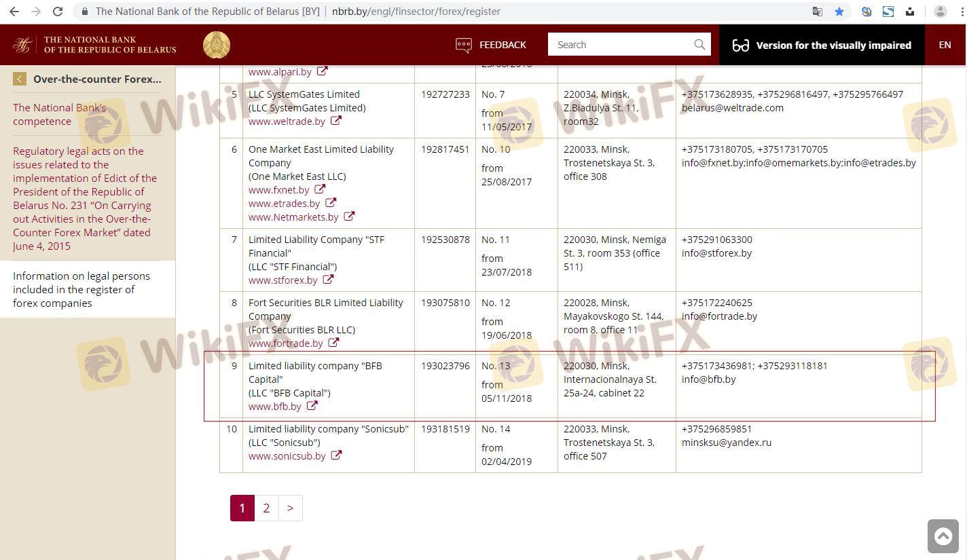This screenshot has width=967, height=560.
Task: Open the Feedback chat icon
Action: click(463, 45)
